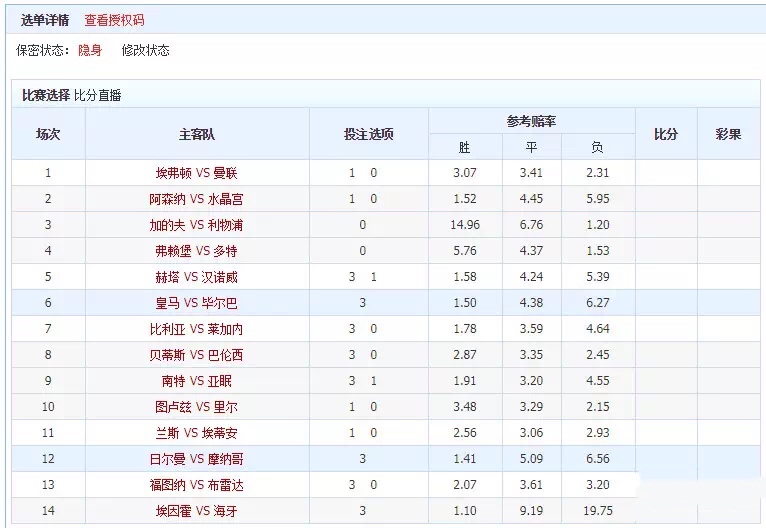The height and width of the screenshot is (528, 766).
Task: Select win odds 1.78 for 比利亚 match
Action: click(x=465, y=329)
